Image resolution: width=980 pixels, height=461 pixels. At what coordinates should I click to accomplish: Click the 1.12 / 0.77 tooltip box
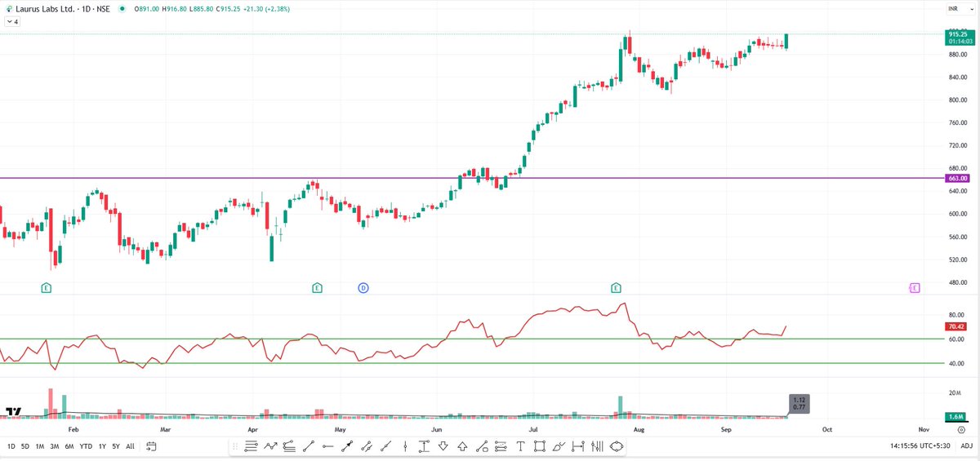[799, 403]
